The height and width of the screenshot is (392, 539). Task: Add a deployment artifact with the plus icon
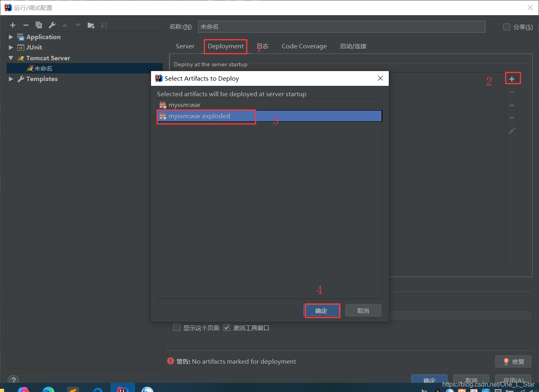tap(513, 78)
